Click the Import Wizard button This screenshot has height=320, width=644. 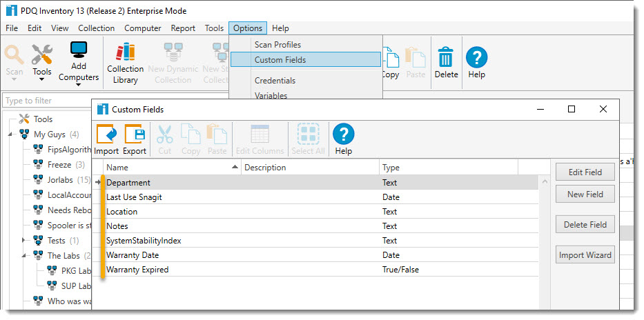[x=585, y=254]
